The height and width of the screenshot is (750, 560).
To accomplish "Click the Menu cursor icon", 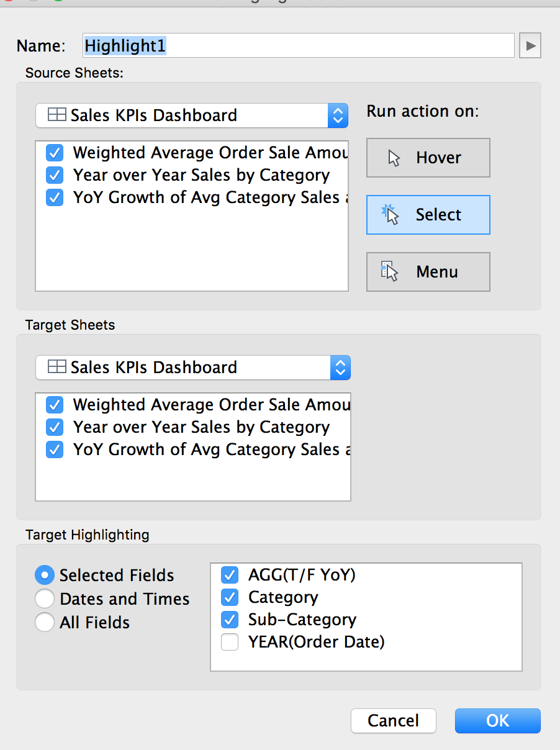I will [x=390, y=271].
